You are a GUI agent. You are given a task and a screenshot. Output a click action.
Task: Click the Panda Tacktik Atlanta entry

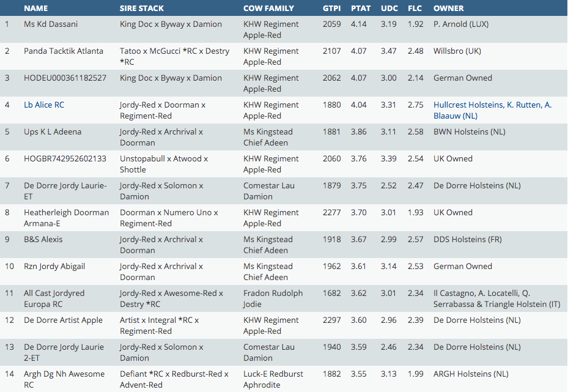pos(64,51)
